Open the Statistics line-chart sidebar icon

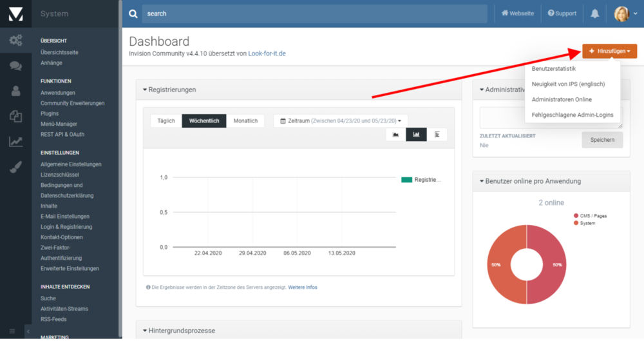tap(15, 142)
